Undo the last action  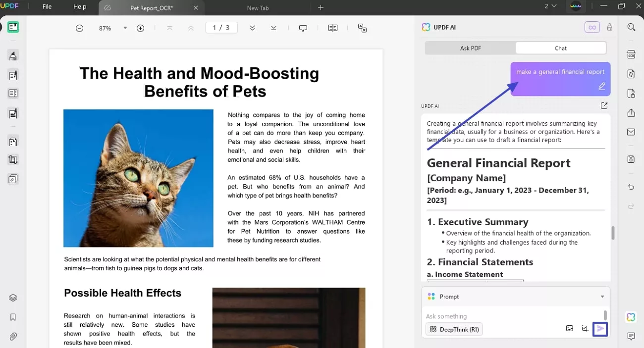click(631, 187)
